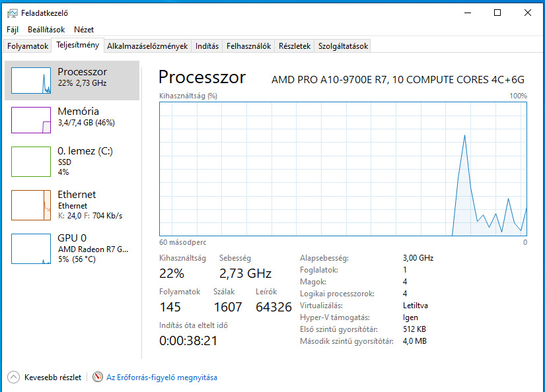Screen dimensions: 545x392
Task: Open the GPU 0 performance graph
Action: (x=31, y=248)
